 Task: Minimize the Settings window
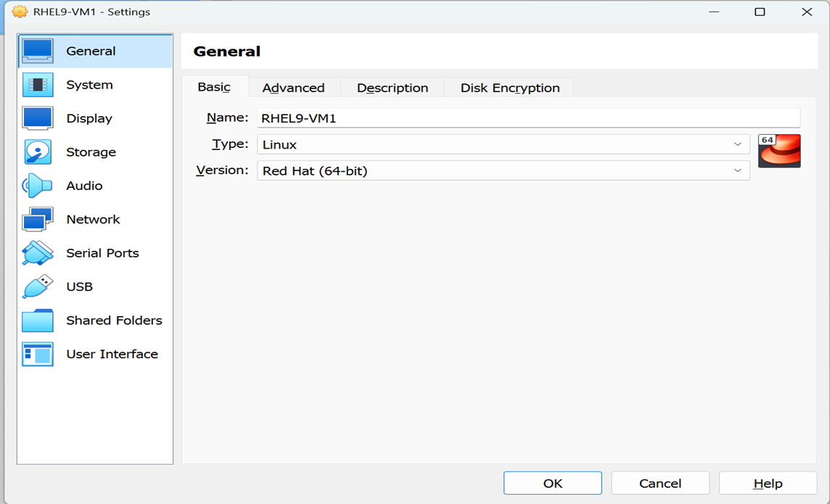[714, 12]
